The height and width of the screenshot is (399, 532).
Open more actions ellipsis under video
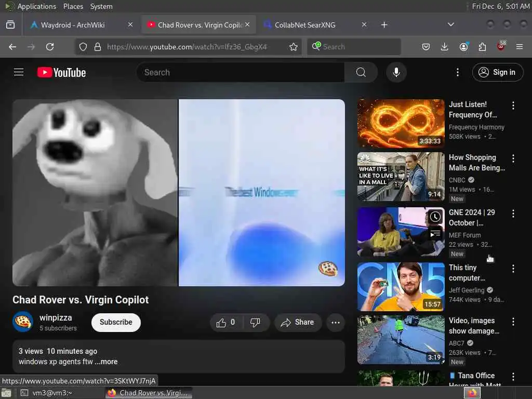click(335, 322)
